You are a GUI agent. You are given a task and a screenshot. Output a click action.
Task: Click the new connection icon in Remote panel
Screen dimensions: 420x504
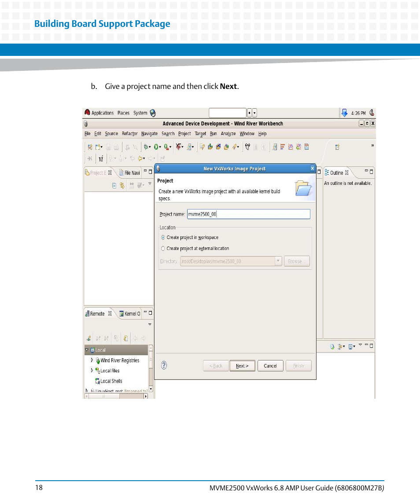click(x=89, y=338)
